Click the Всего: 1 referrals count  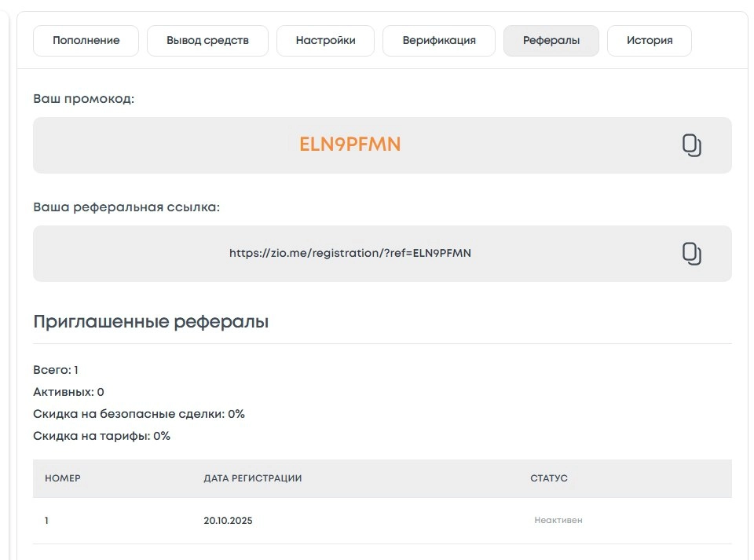click(x=56, y=370)
